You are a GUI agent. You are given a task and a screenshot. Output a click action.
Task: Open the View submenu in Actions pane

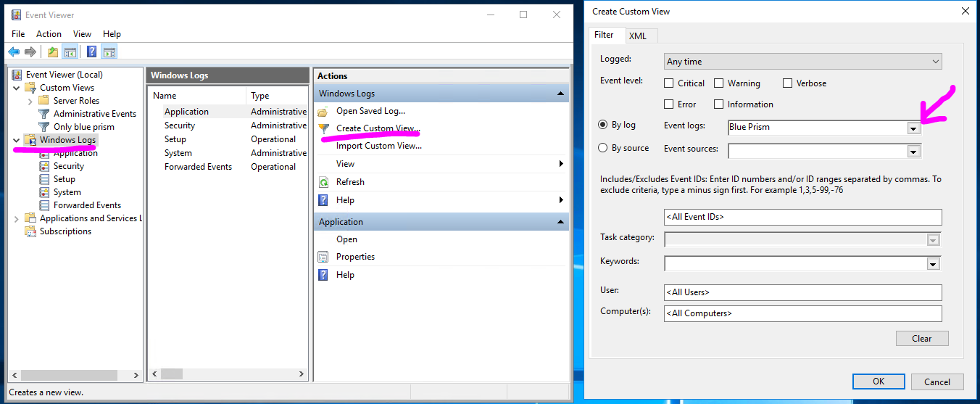pos(441,164)
